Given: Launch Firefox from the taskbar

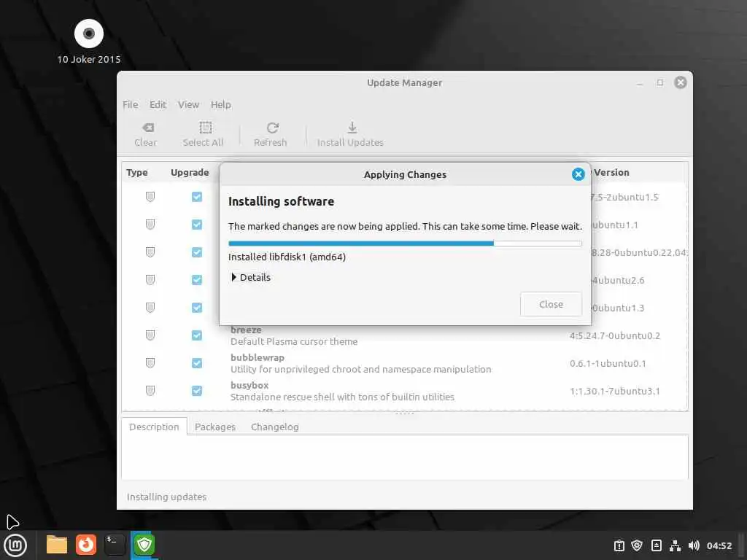Looking at the screenshot, I should [86, 545].
